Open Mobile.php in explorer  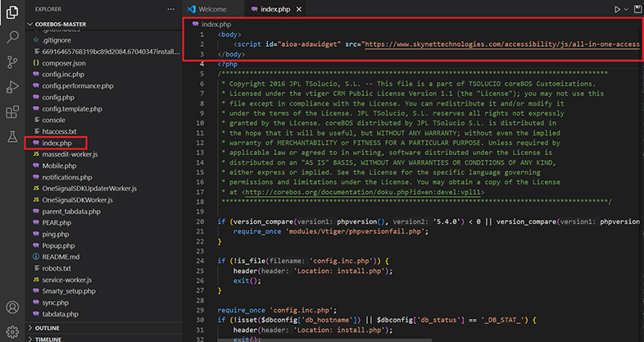59,166
